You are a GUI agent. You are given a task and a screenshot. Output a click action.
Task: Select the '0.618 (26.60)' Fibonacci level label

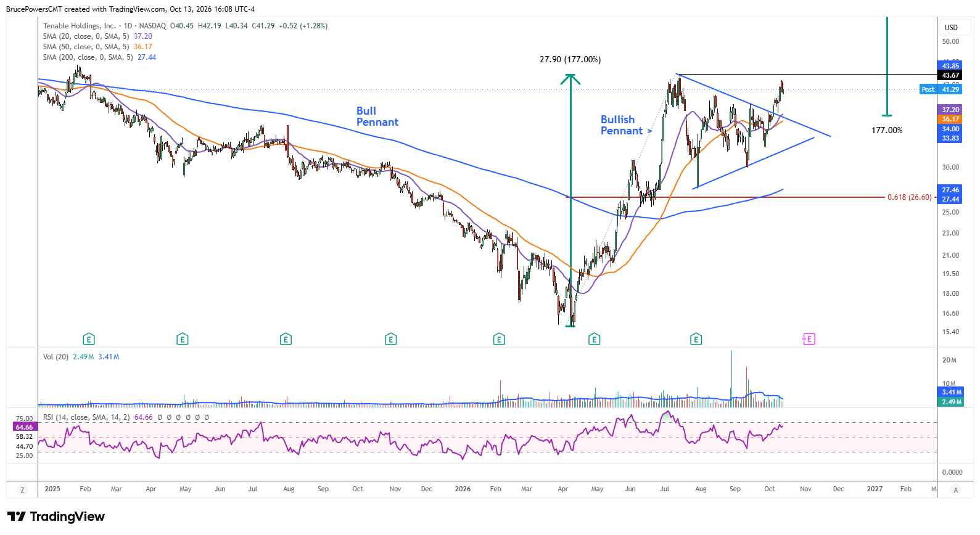click(x=910, y=197)
